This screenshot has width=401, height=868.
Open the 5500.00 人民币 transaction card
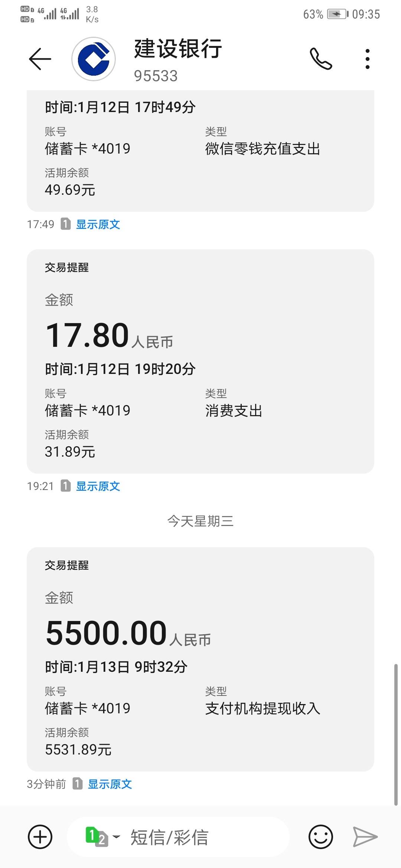200,660
